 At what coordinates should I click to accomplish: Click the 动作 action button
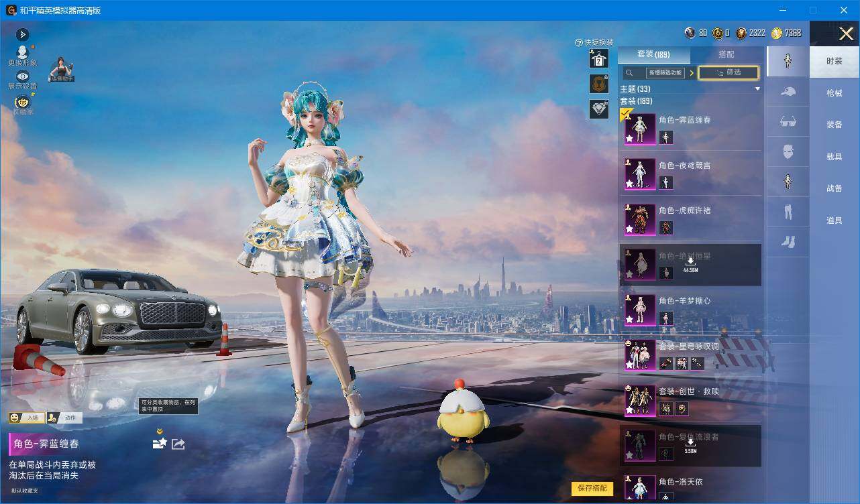[64, 418]
